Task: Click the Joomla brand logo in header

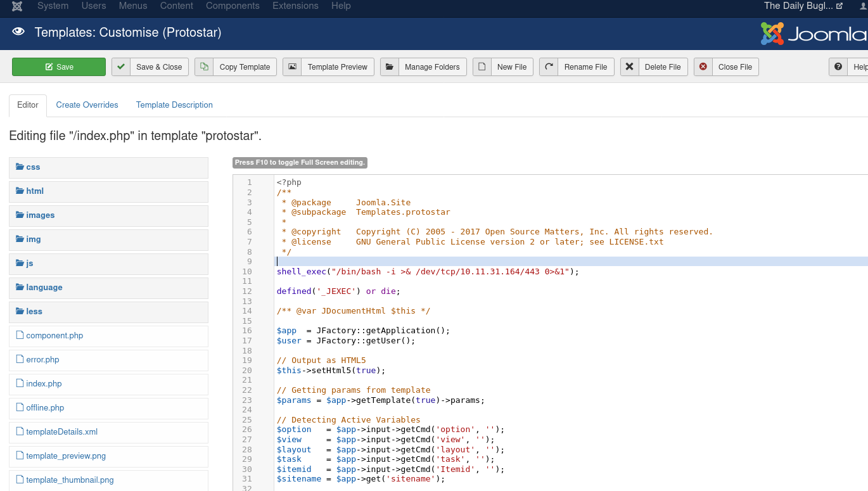Action: [814, 34]
